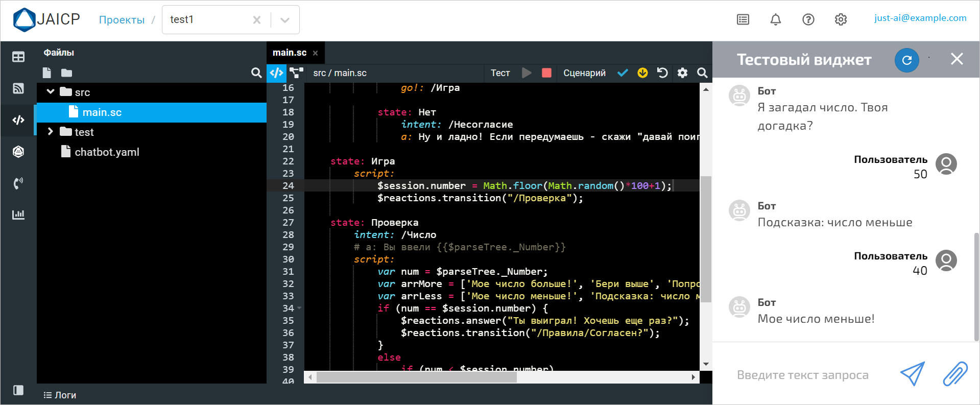The width and height of the screenshot is (980, 405).
Task: Attach a file with paperclip icon
Action: tap(954, 374)
